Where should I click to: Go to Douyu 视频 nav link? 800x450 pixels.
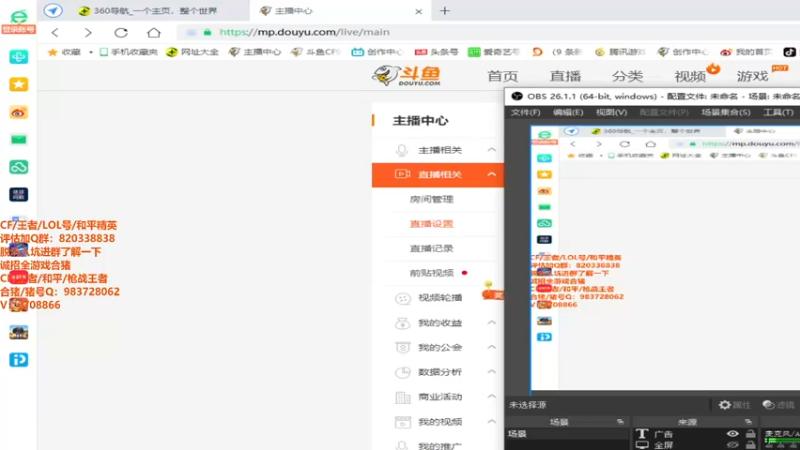[690, 76]
